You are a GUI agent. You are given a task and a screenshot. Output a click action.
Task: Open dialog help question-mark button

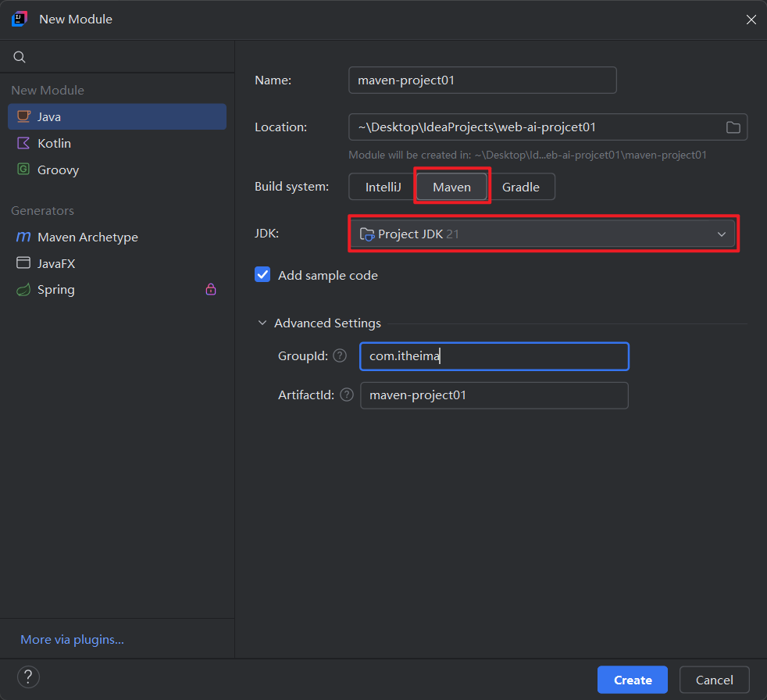tap(28, 677)
